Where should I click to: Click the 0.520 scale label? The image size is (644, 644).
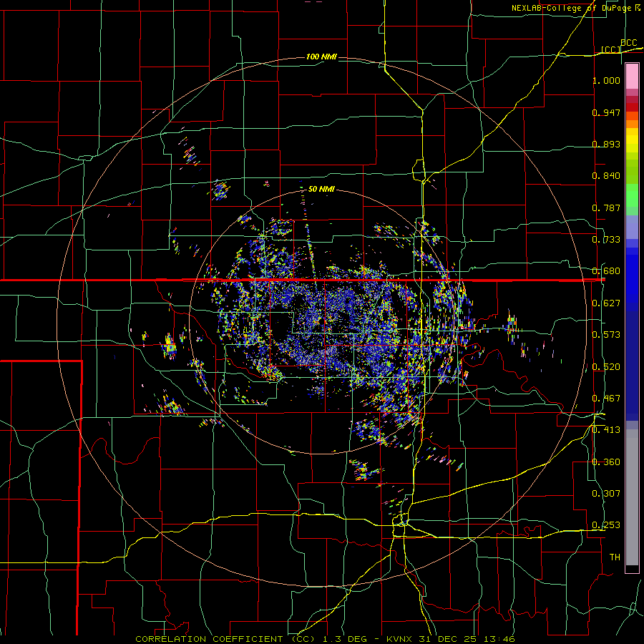[606, 367]
